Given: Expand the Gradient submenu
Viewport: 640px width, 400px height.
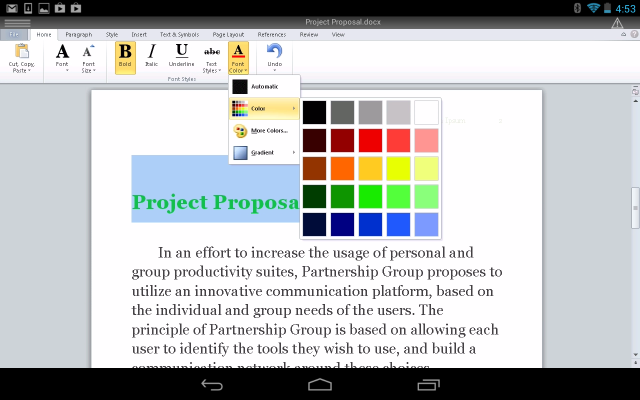Looking at the screenshot, I should pyautogui.click(x=264, y=153).
